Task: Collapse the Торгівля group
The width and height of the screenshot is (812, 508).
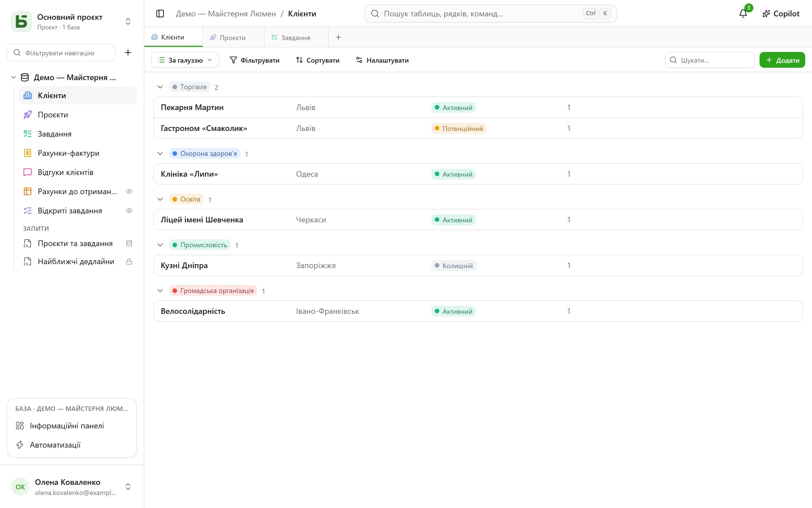Action: coord(160,87)
